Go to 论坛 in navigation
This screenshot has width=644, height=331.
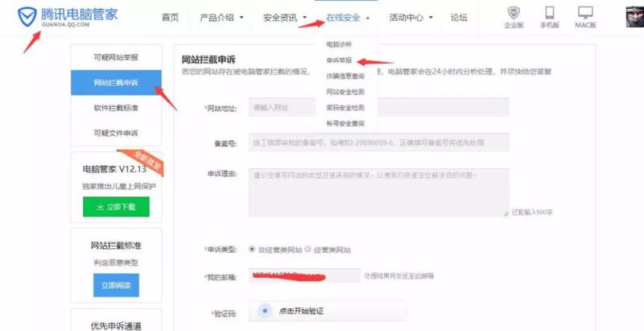click(x=459, y=18)
